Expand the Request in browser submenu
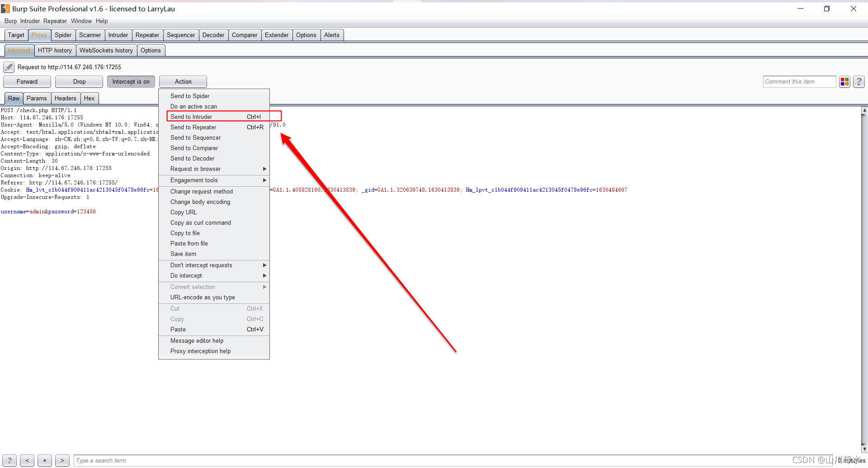Screen dimensions: 868x468 (214, 169)
